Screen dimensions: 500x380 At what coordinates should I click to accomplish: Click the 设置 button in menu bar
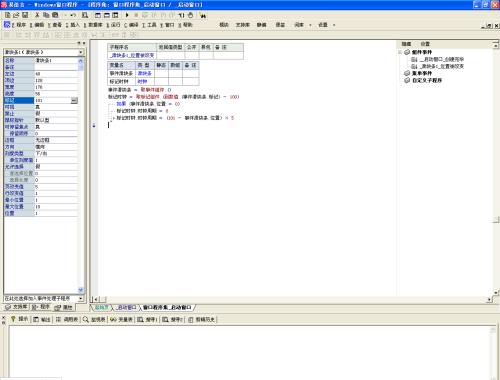pyautogui.click(x=323, y=25)
